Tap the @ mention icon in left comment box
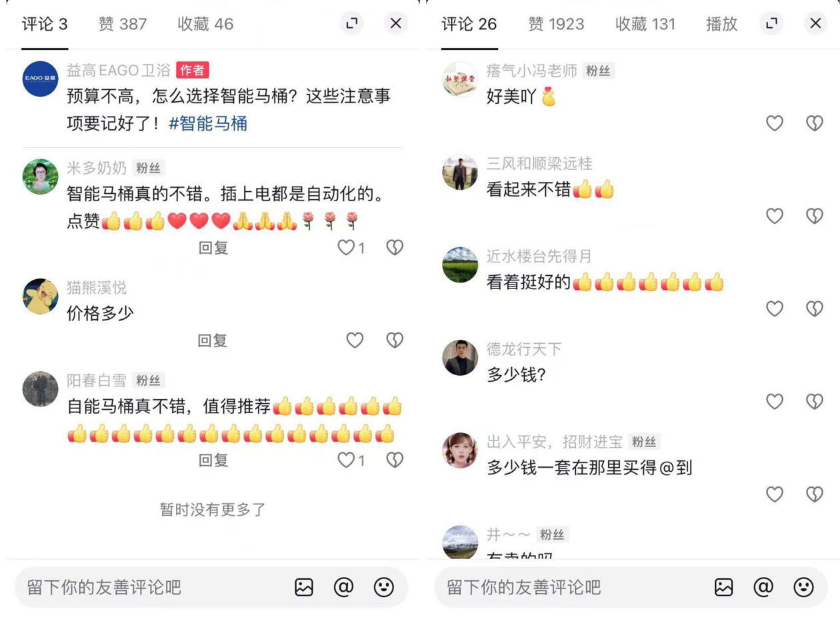The image size is (840, 631). coord(343,587)
